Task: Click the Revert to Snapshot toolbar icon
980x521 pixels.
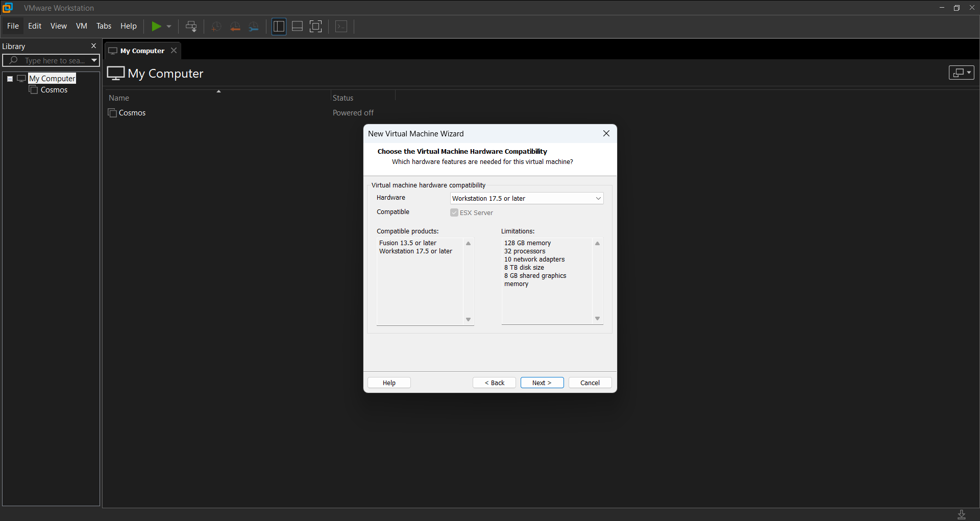Action: tap(235, 27)
